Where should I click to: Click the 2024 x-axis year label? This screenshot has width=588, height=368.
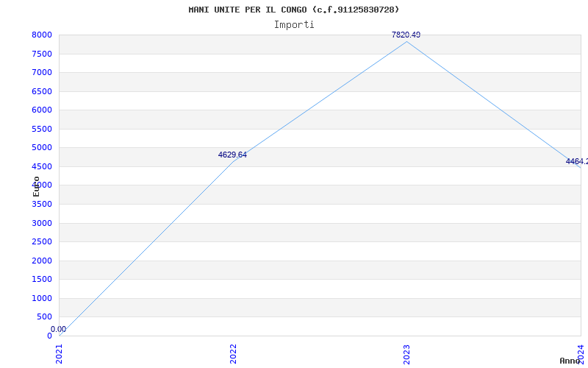pyautogui.click(x=581, y=354)
